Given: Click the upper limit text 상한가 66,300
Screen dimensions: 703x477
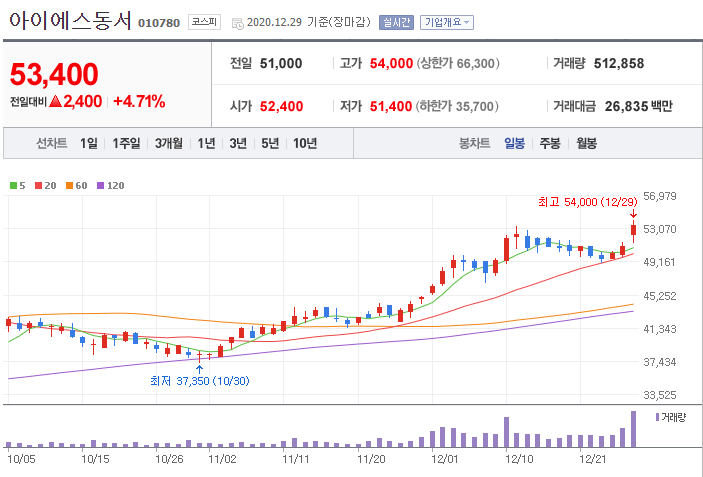Looking at the screenshot, I should coord(458,63).
